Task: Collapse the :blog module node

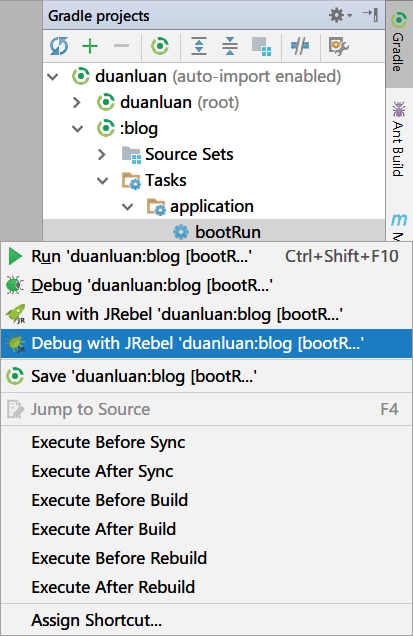Action: 77,129
